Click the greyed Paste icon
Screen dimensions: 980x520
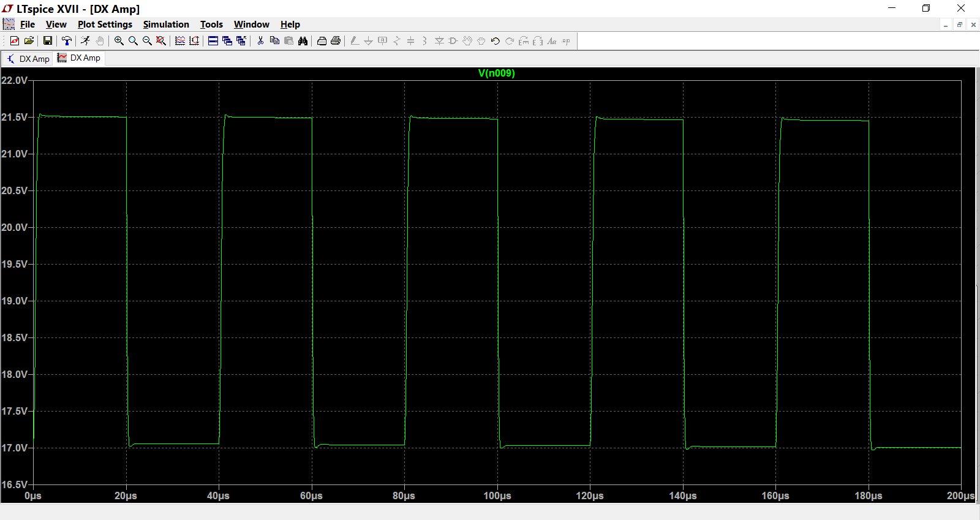(x=288, y=41)
